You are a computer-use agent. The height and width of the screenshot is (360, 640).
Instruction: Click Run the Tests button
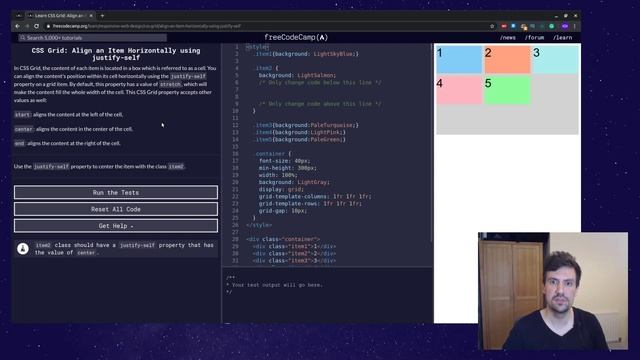pos(116,192)
